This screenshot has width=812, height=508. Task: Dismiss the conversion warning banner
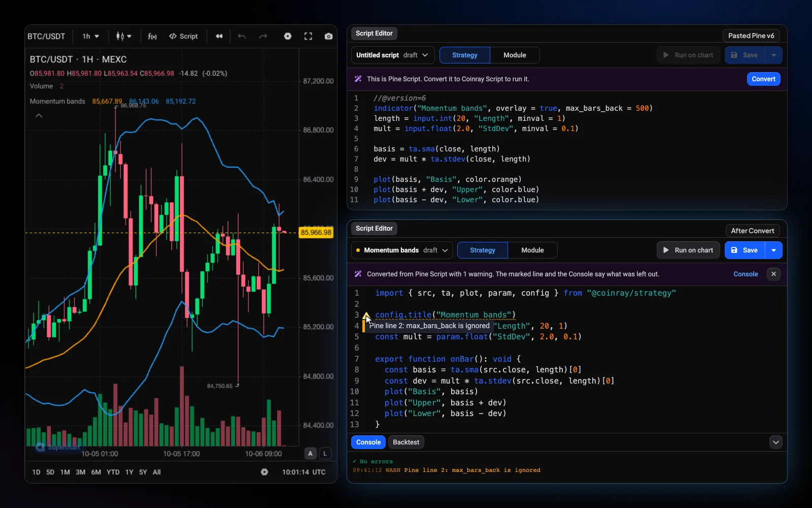click(773, 274)
